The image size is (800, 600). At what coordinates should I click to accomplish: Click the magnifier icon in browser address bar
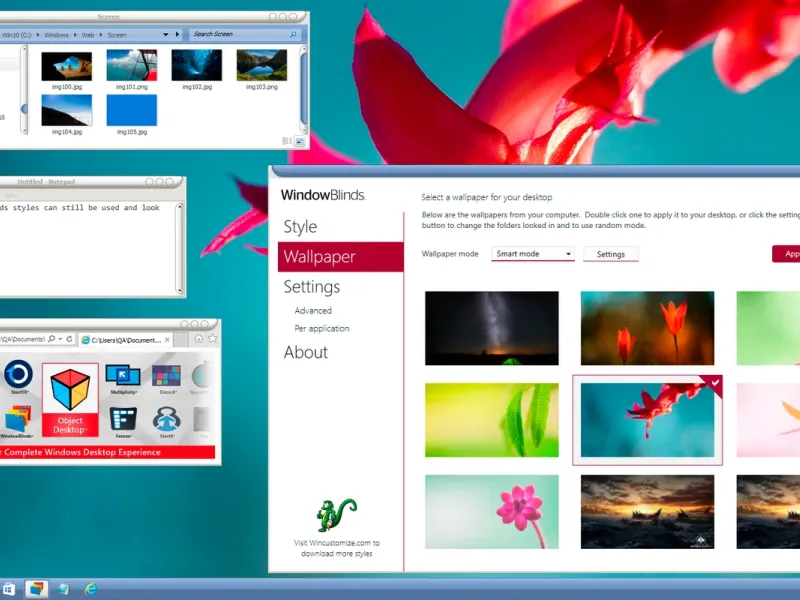pyautogui.click(x=52, y=339)
